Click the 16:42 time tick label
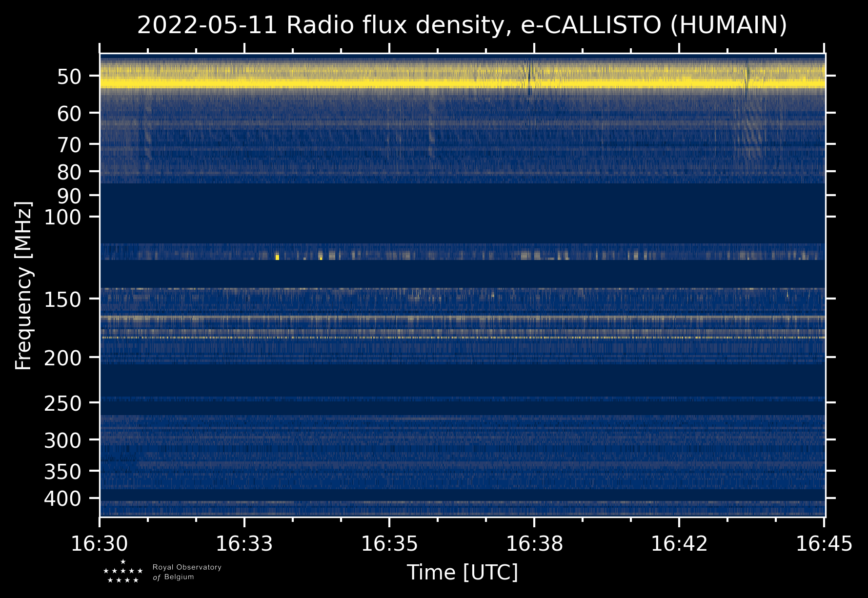 679,543
